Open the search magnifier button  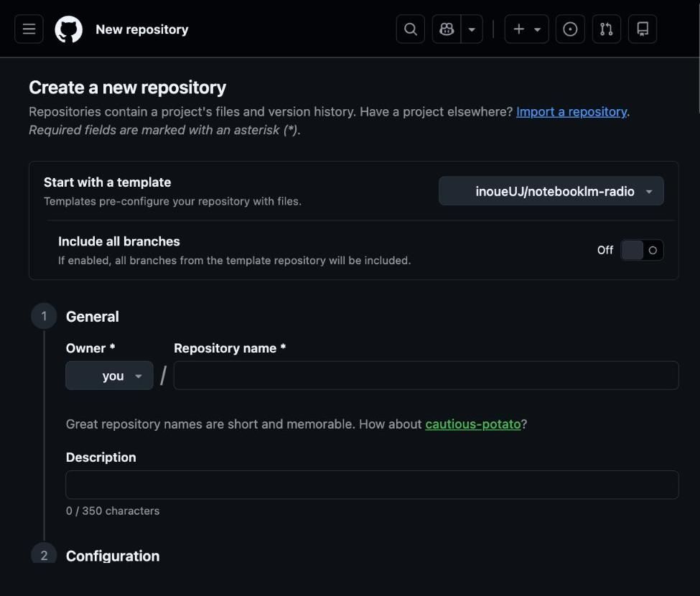pyautogui.click(x=410, y=29)
